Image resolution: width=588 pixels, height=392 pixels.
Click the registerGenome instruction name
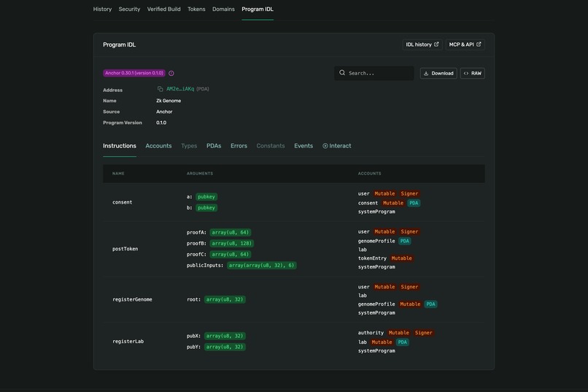[x=132, y=299]
